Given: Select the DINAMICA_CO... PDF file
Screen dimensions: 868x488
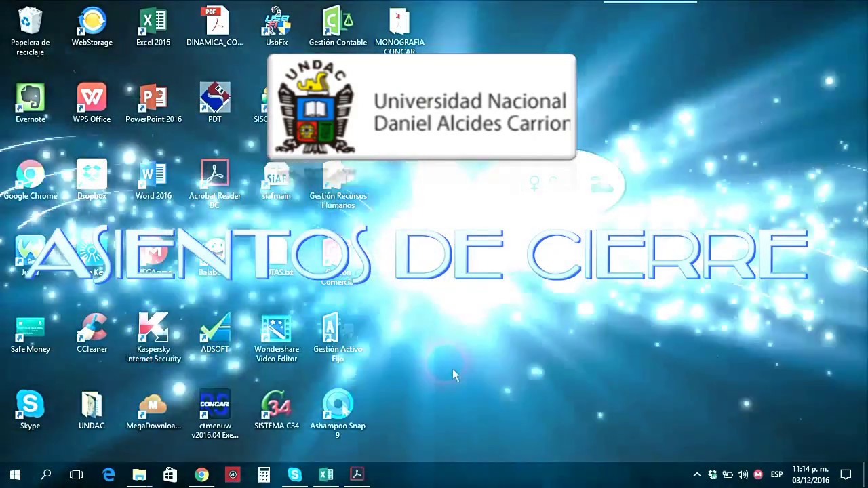Looking at the screenshot, I should click(215, 27).
